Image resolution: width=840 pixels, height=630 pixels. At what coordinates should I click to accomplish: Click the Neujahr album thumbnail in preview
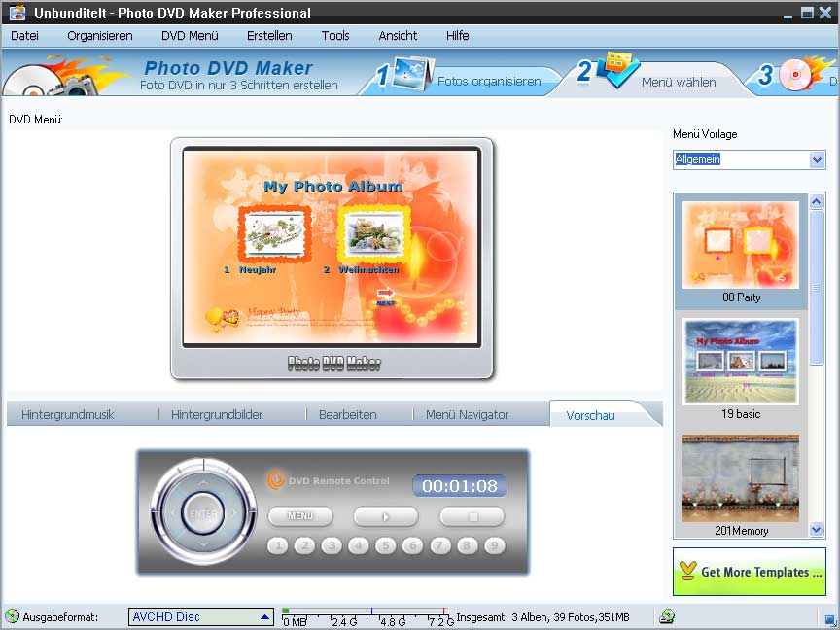275,234
